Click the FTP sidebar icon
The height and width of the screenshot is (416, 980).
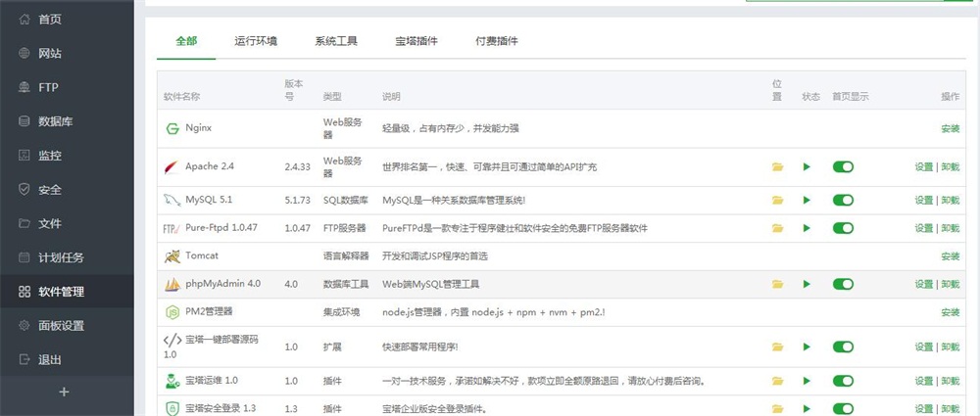pyautogui.click(x=24, y=87)
